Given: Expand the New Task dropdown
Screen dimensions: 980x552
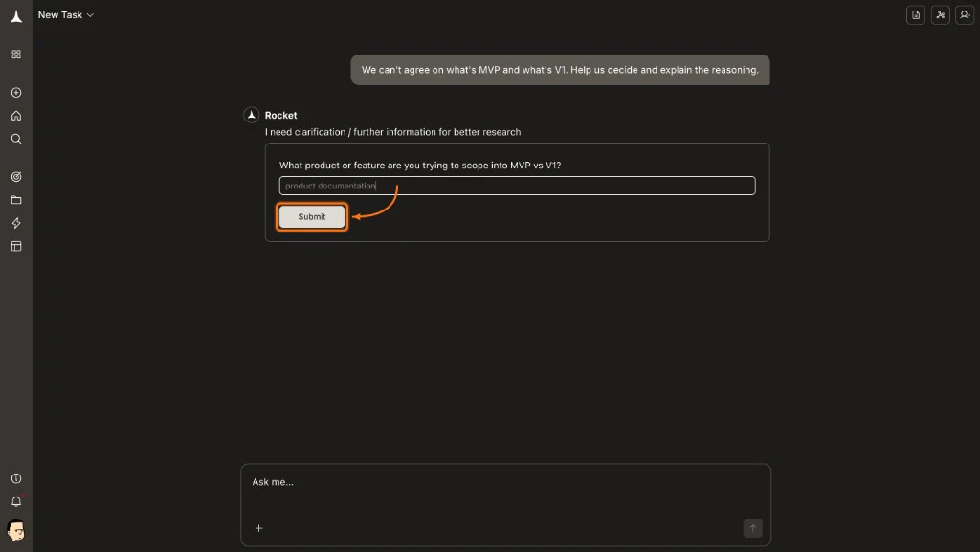Looking at the screenshot, I should coord(65,14).
